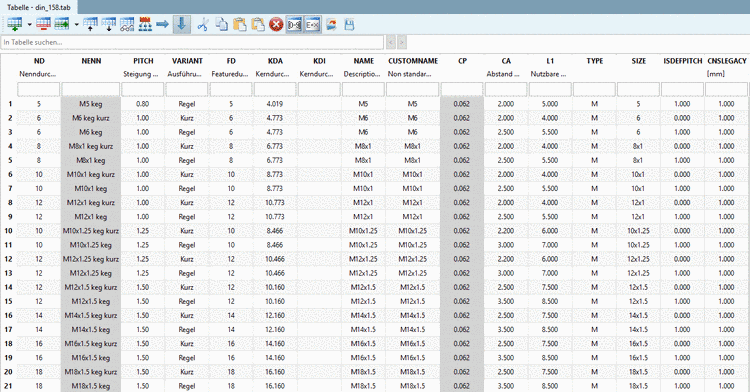The height and width of the screenshot is (392, 750).
Task: Click the first paste clipboard icon
Action: pyautogui.click(x=240, y=24)
